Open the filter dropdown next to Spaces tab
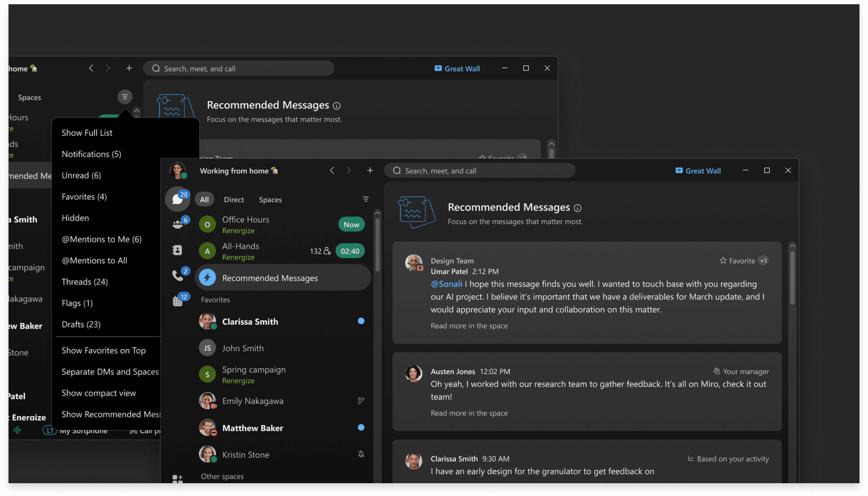 pyautogui.click(x=366, y=199)
